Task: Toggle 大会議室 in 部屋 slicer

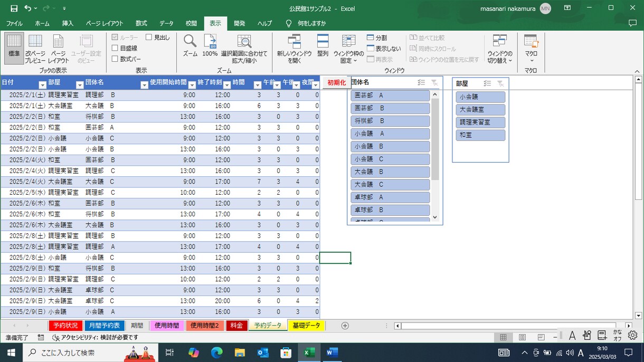Action: pos(480,110)
